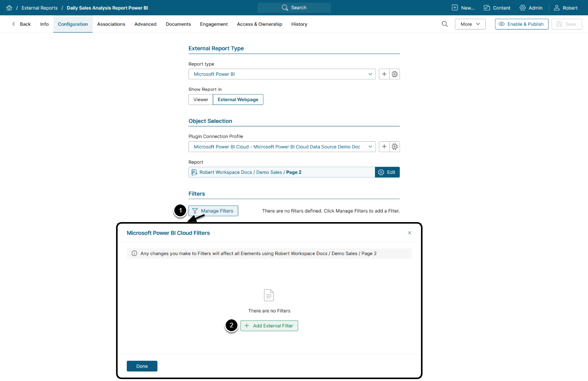Click the Report field Page 2
This screenshot has height=381, width=588.
pos(282,172)
